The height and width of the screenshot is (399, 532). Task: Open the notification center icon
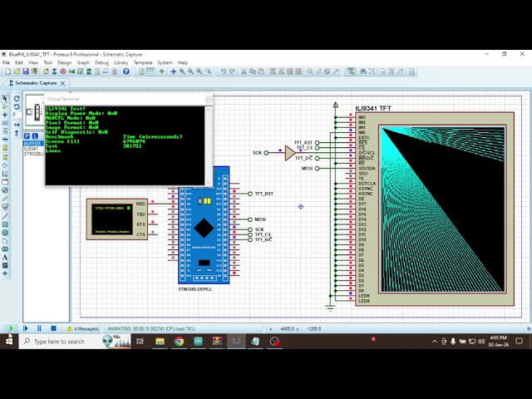point(519,342)
